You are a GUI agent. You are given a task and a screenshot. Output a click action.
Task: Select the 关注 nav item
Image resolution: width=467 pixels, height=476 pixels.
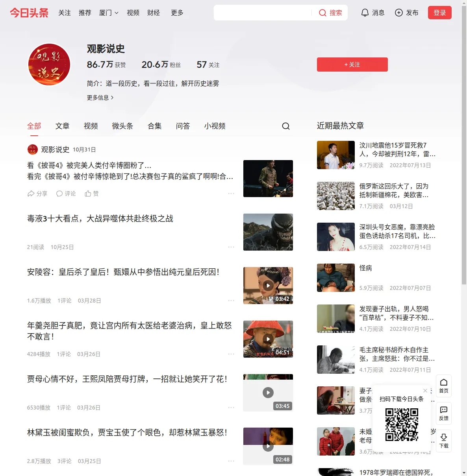[x=65, y=13]
